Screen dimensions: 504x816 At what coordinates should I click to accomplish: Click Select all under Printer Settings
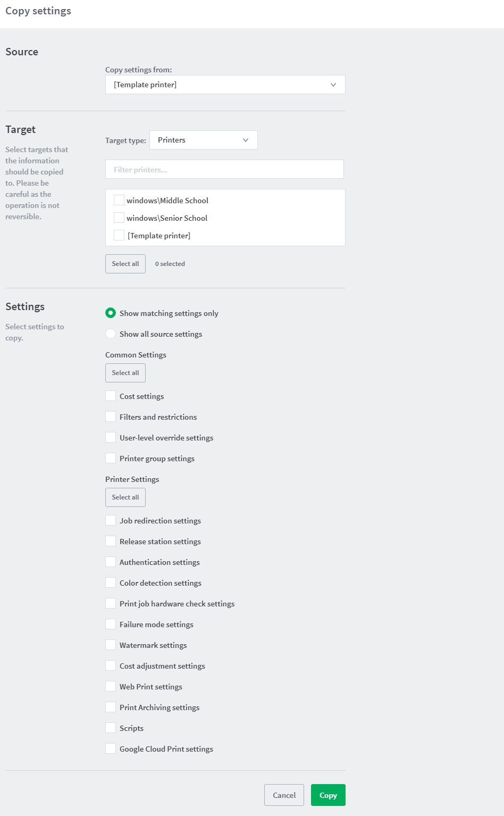[x=125, y=497]
